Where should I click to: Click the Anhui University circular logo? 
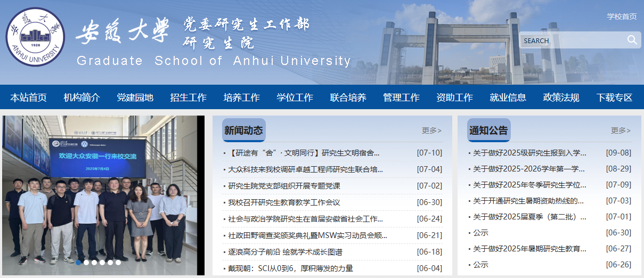tap(35, 37)
